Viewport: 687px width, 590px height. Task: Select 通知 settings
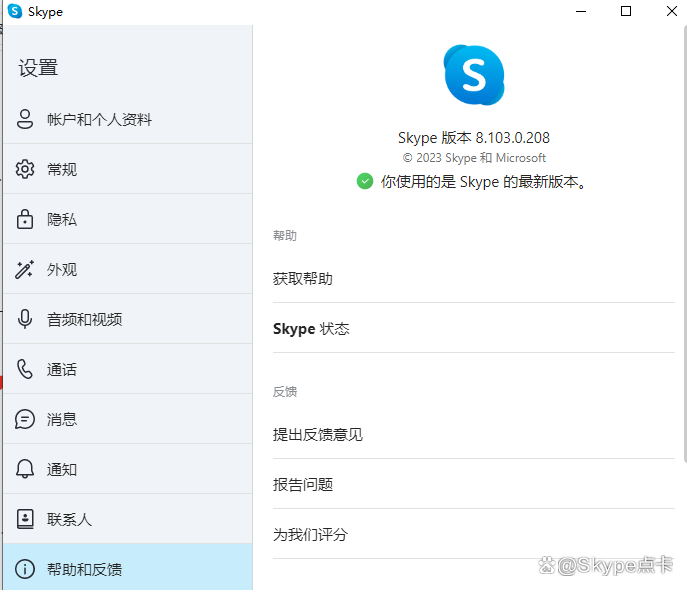(x=128, y=469)
